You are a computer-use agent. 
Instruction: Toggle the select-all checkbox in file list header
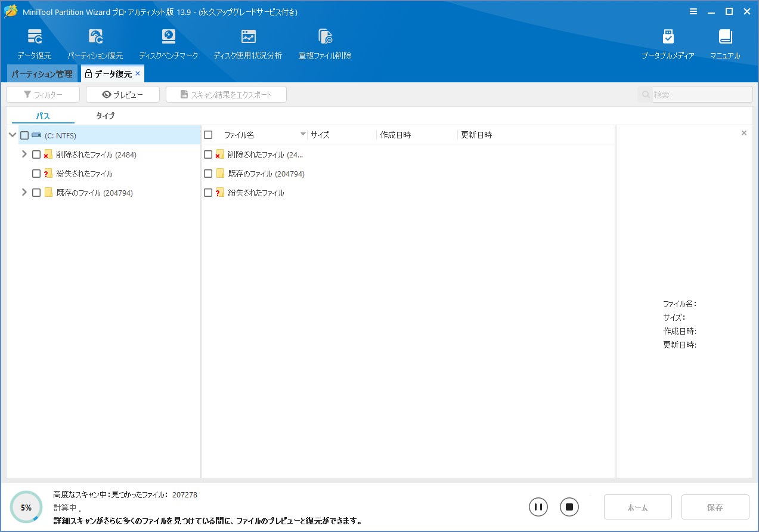tap(208, 135)
